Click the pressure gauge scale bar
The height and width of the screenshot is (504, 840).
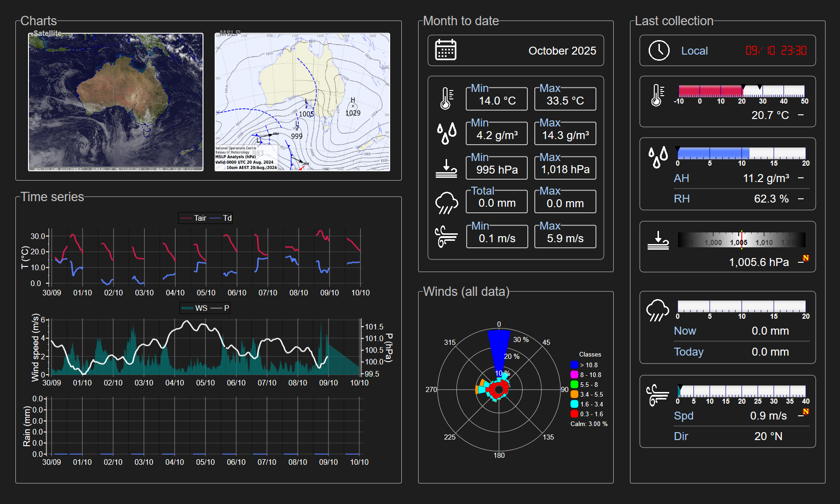click(741, 240)
